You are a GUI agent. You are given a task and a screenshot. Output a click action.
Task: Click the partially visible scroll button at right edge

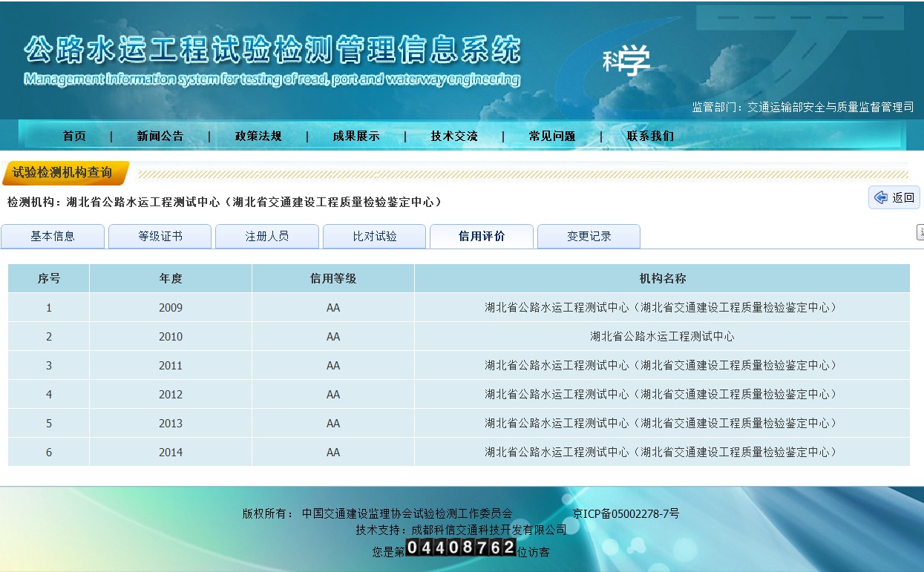pyautogui.click(x=920, y=233)
